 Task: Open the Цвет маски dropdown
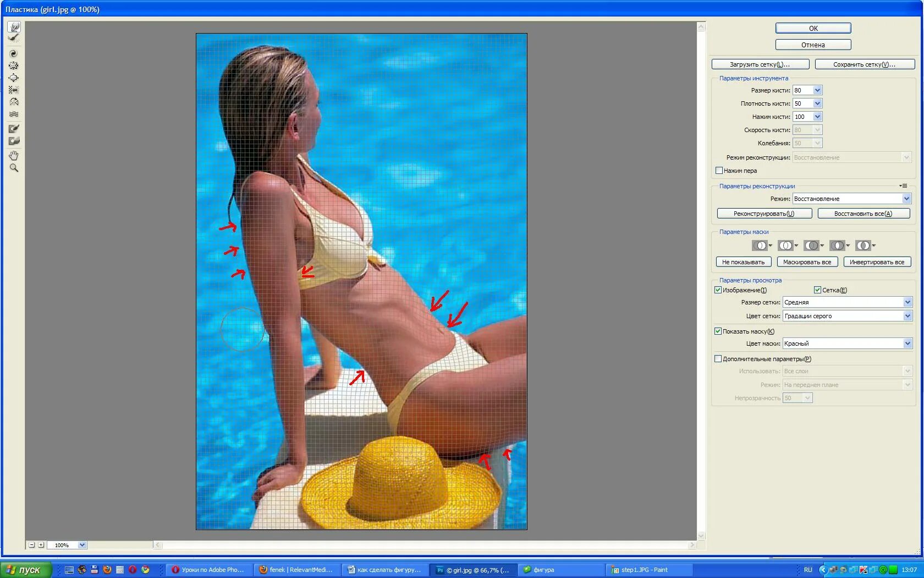click(x=908, y=343)
